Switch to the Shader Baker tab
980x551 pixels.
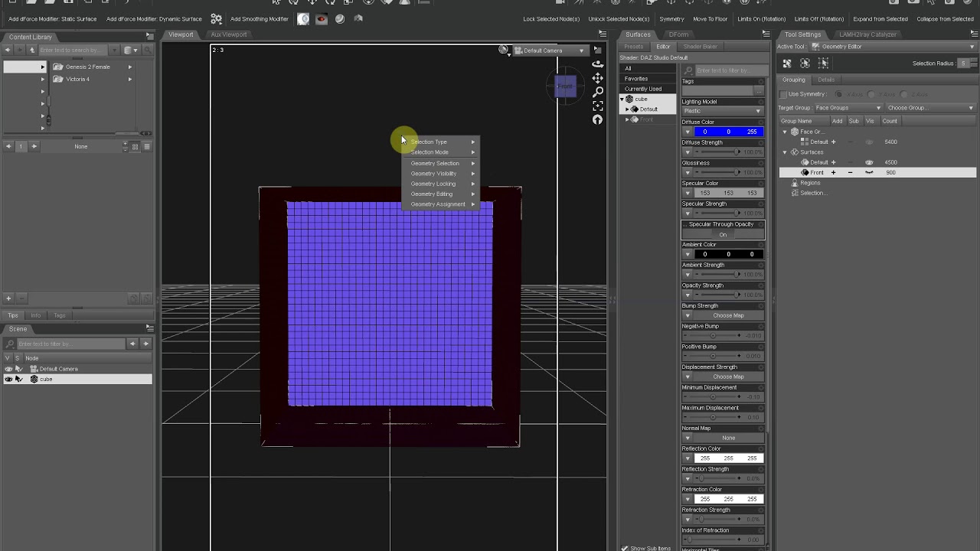pyautogui.click(x=700, y=47)
